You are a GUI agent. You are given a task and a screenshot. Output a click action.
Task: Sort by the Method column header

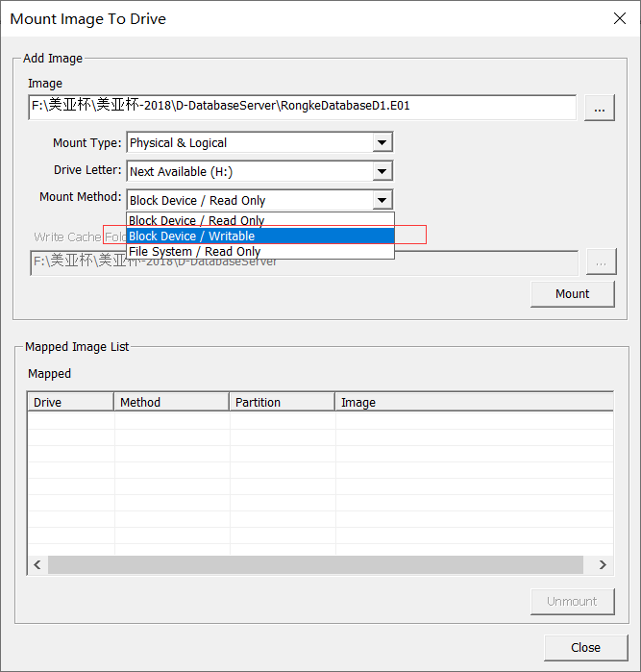171,402
